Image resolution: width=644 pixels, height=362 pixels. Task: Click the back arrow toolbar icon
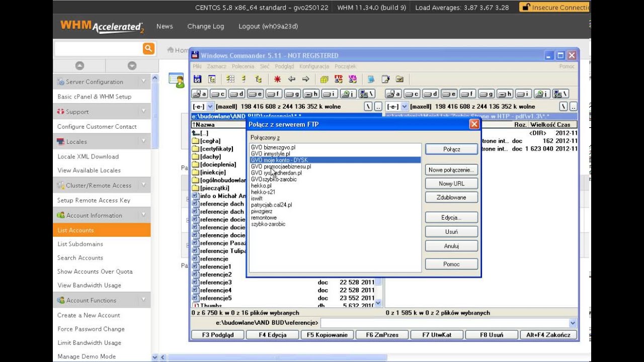pyautogui.click(x=291, y=79)
